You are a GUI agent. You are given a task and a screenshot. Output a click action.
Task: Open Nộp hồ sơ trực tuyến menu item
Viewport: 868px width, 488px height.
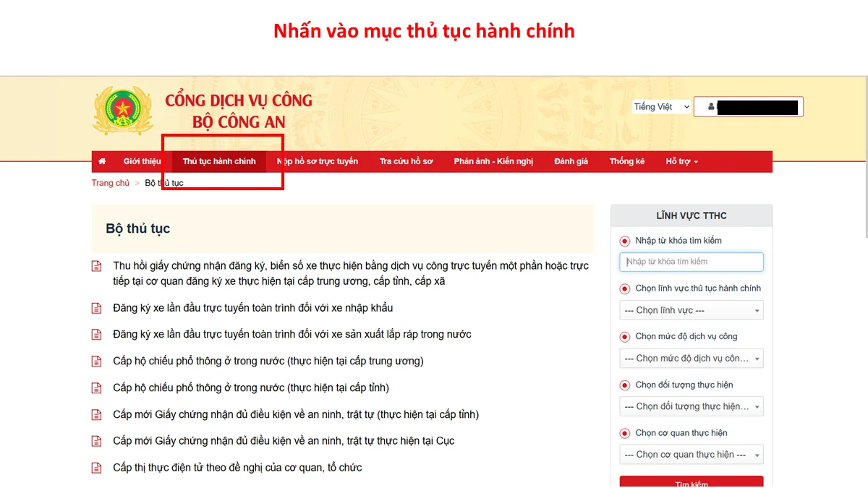(x=318, y=161)
